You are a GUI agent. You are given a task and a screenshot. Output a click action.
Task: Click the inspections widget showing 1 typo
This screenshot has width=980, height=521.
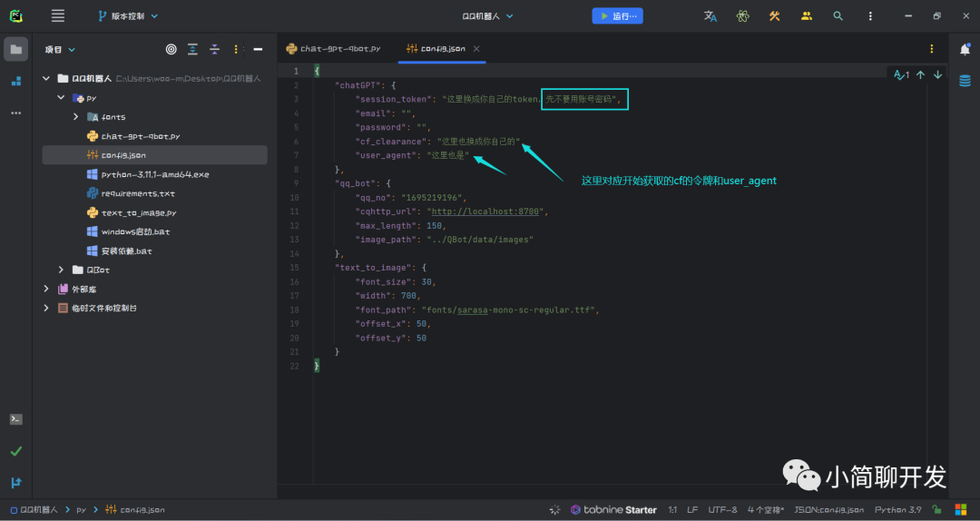tap(901, 75)
